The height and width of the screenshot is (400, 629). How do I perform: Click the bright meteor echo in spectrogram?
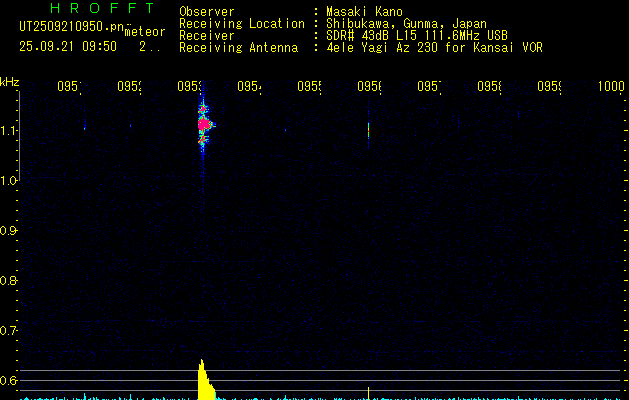[205, 125]
